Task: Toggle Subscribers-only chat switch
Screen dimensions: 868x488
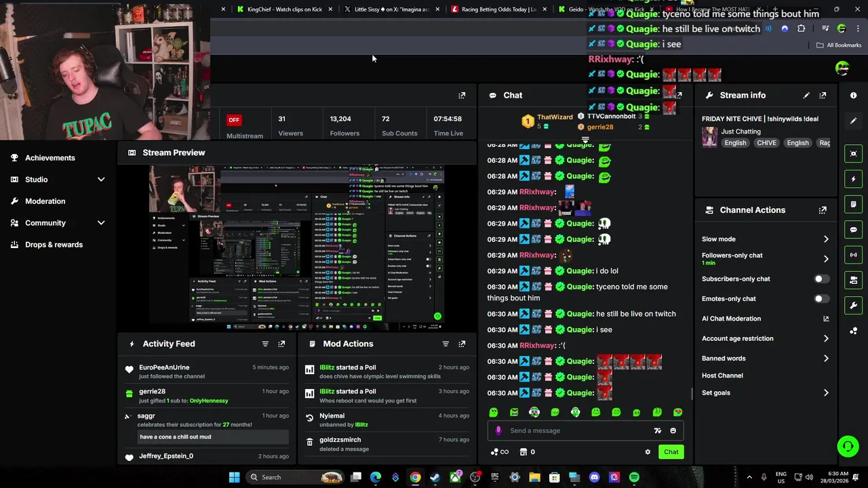Action: (821, 279)
